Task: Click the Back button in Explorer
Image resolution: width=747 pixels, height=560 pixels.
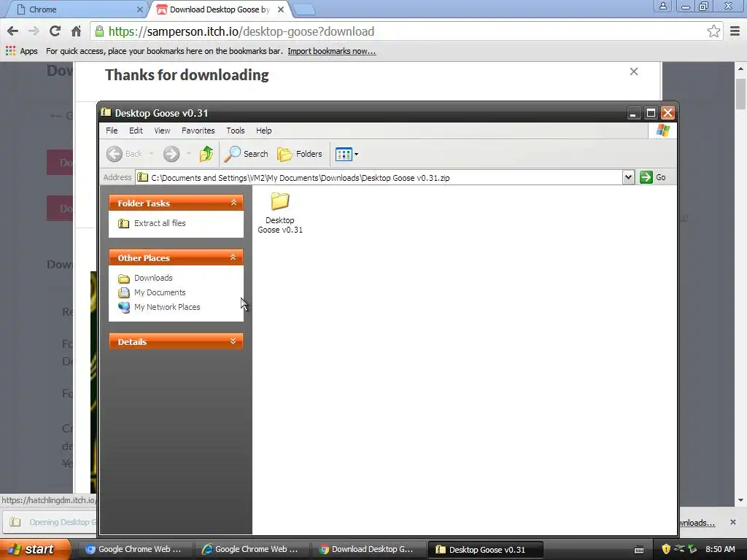Action: tap(124, 154)
